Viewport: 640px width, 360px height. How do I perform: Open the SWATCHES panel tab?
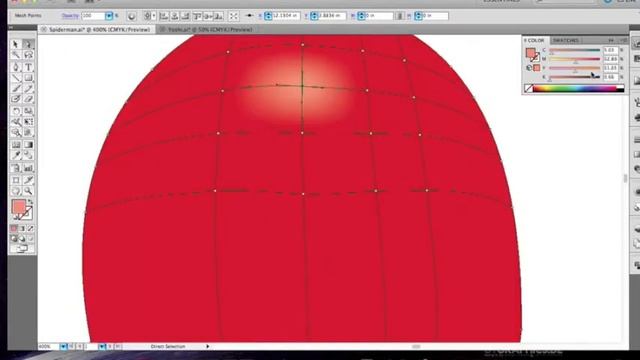[566, 40]
